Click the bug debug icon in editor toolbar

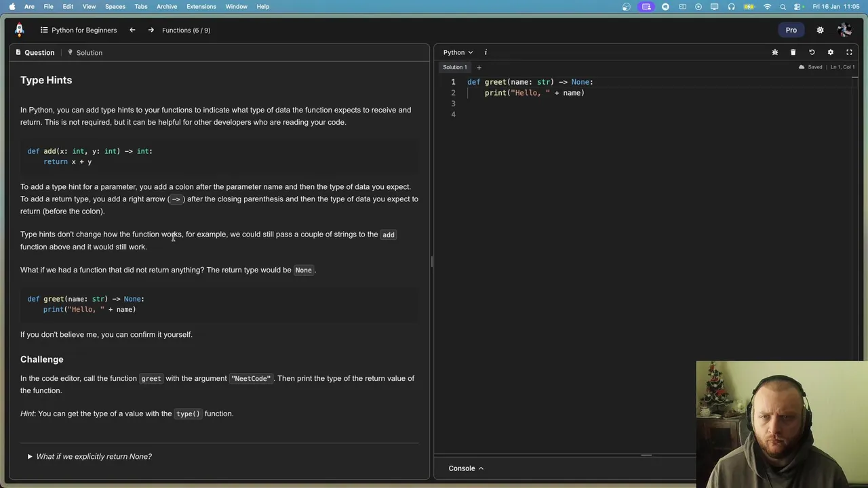775,52
